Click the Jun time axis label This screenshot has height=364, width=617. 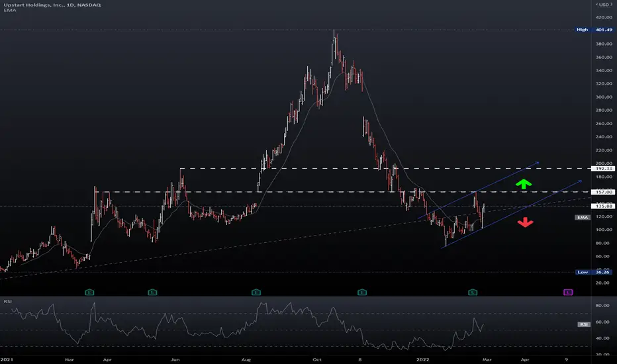pos(175,359)
